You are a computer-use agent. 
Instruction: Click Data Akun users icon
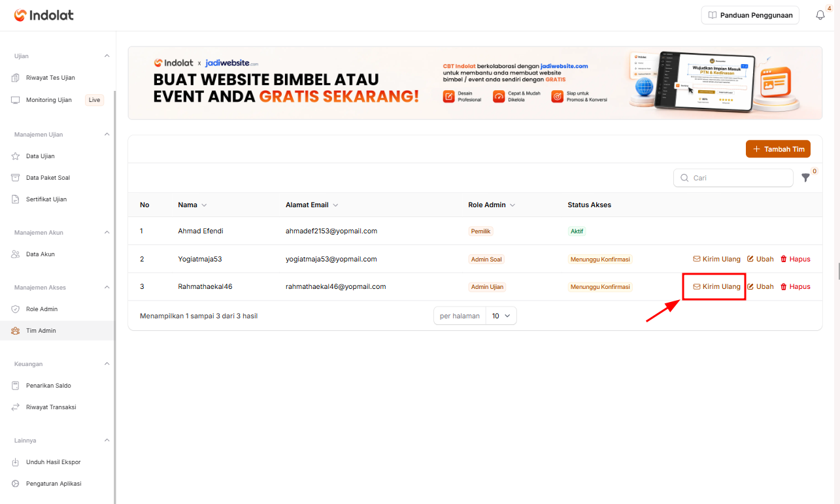[x=16, y=254]
